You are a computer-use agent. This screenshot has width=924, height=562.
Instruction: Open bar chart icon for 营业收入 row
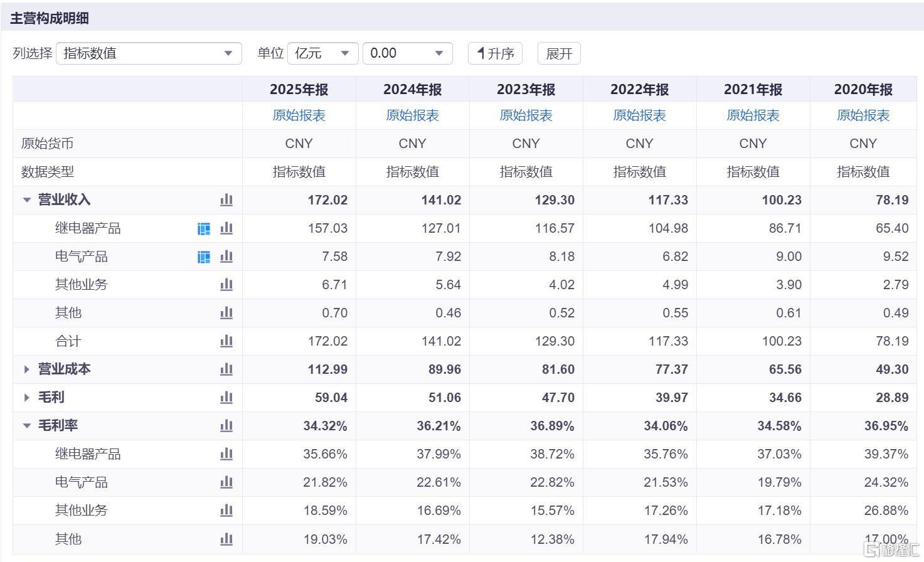[x=226, y=200]
